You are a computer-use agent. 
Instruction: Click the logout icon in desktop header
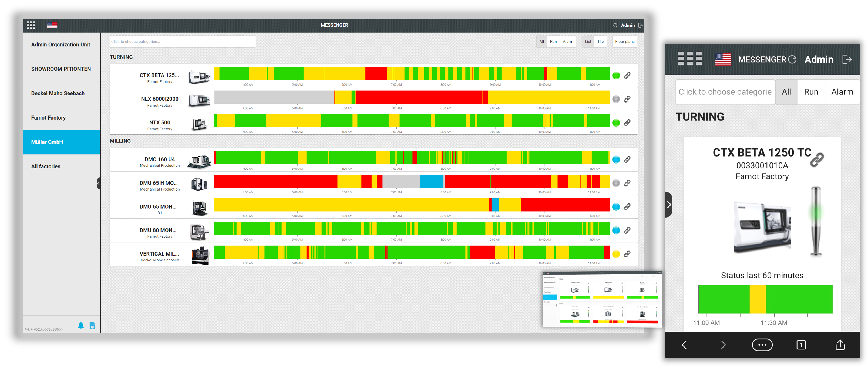tap(640, 25)
